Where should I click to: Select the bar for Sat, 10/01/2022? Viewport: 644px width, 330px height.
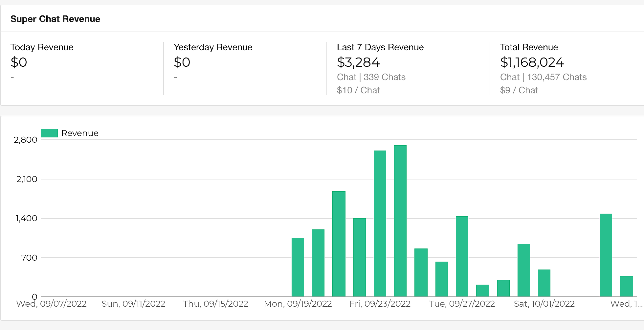[544, 283]
